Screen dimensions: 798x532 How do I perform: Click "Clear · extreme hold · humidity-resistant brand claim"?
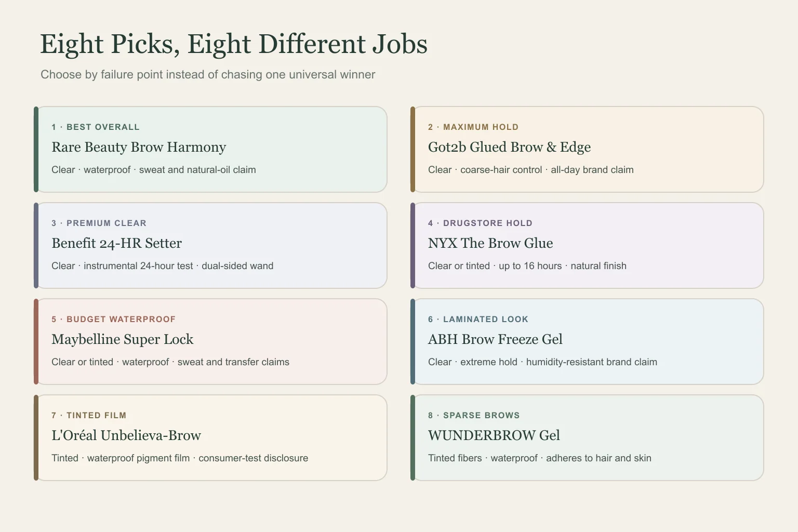[542, 362]
